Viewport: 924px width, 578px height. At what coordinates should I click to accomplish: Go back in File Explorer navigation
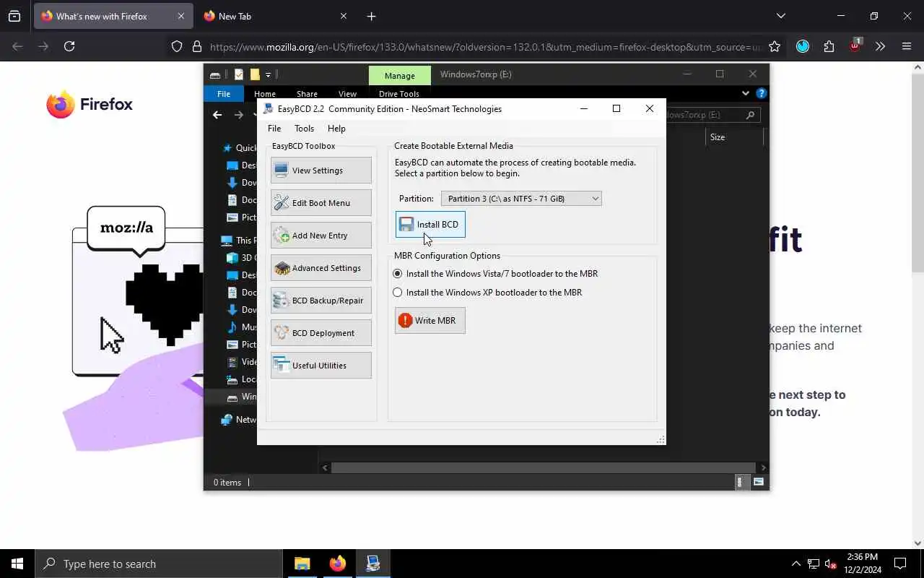pos(217,115)
